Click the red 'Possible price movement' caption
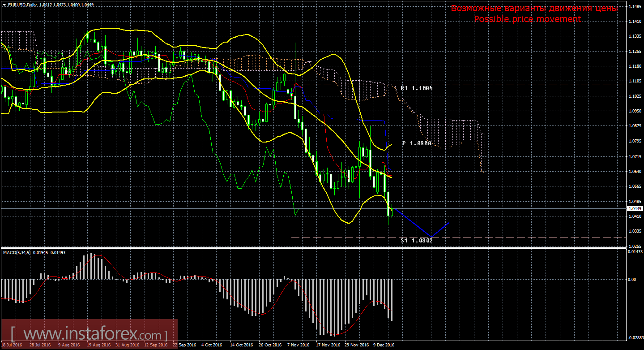The image size is (644, 350). [x=527, y=19]
